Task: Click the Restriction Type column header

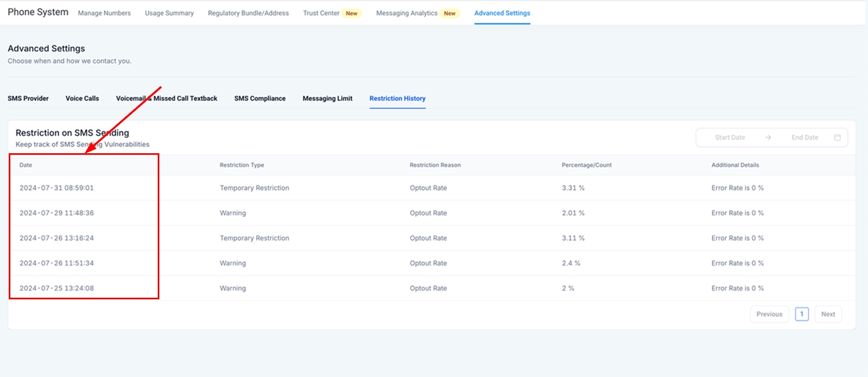Action: click(x=241, y=165)
